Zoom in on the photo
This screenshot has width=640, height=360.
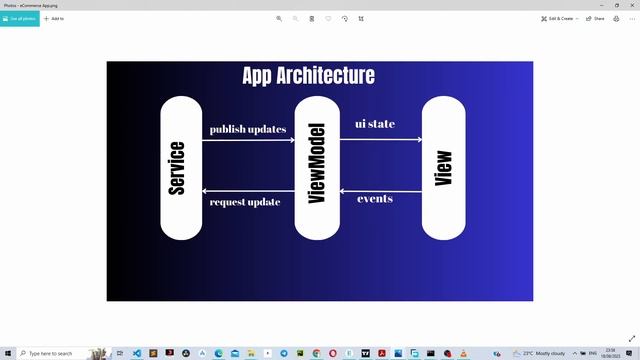279,19
